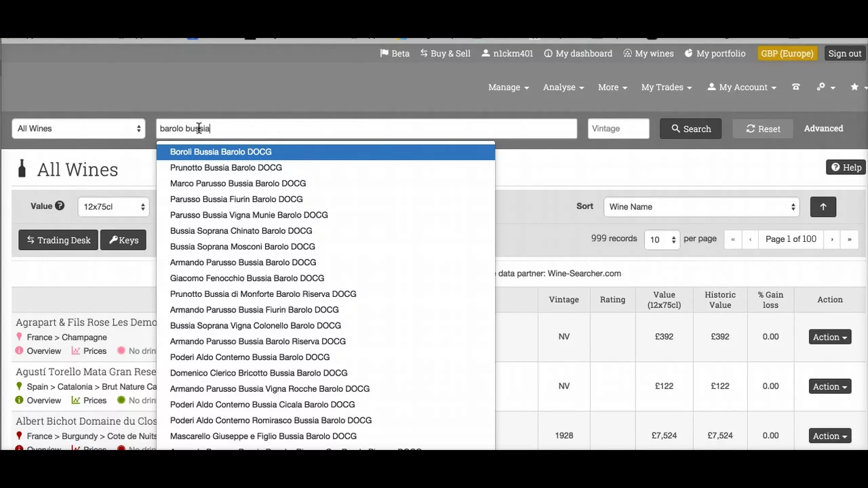Click the Albert Bichot red map pin
This screenshot has width=868, height=488.
click(20, 436)
